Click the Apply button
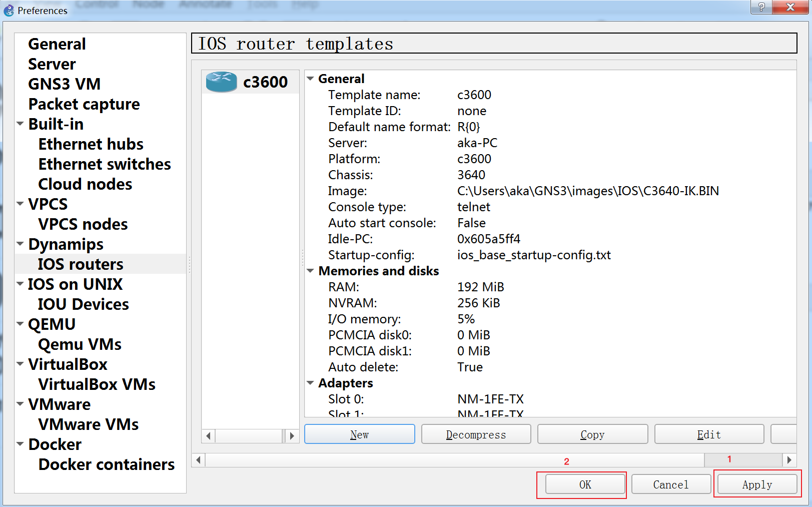Image resolution: width=812 pixels, height=507 pixels. (x=757, y=484)
